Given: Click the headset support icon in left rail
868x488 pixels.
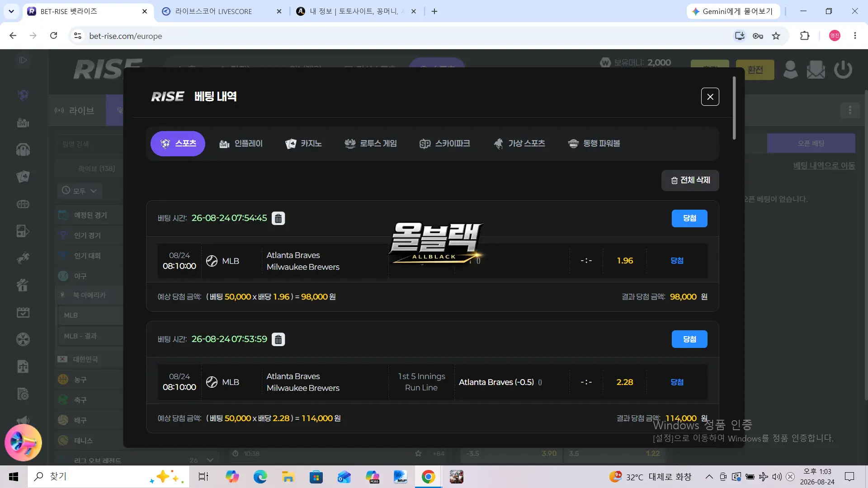Looking at the screenshot, I should 23,150.
